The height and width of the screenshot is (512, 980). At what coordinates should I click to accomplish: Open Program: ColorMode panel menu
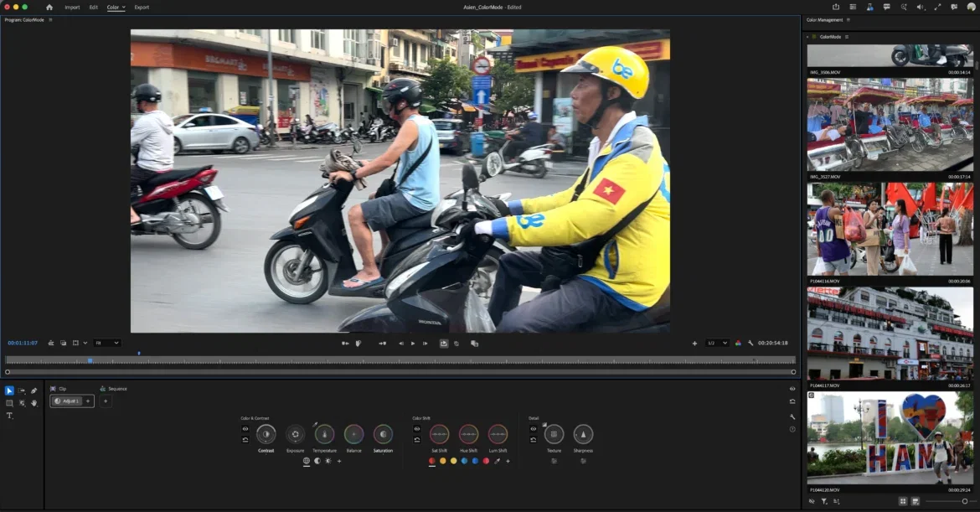tap(50, 20)
